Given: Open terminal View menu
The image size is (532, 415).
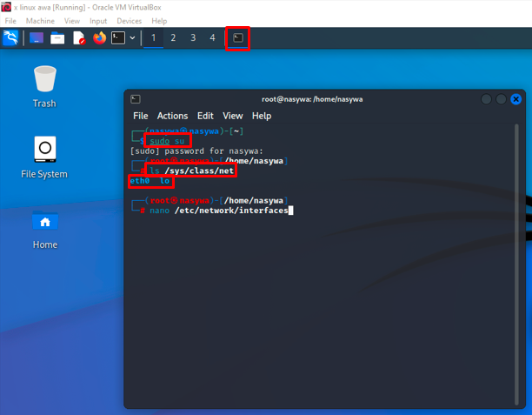Looking at the screenshot, I should click(x=233, y=116).
